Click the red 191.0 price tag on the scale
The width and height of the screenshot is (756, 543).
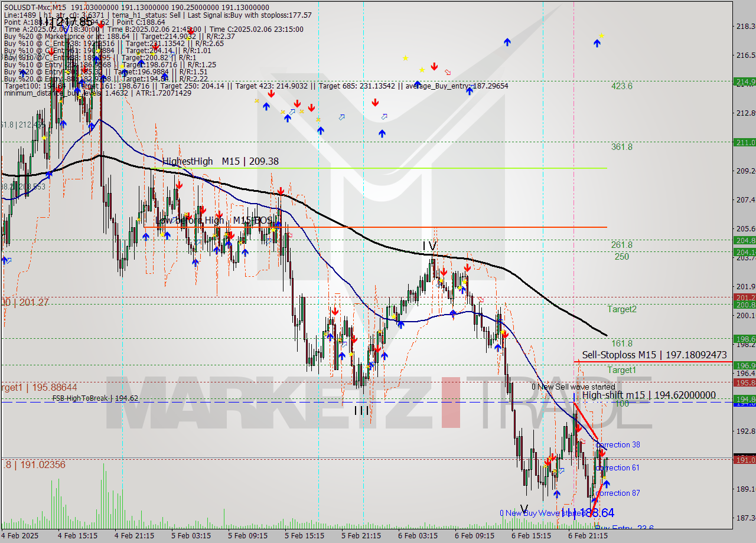745,460
